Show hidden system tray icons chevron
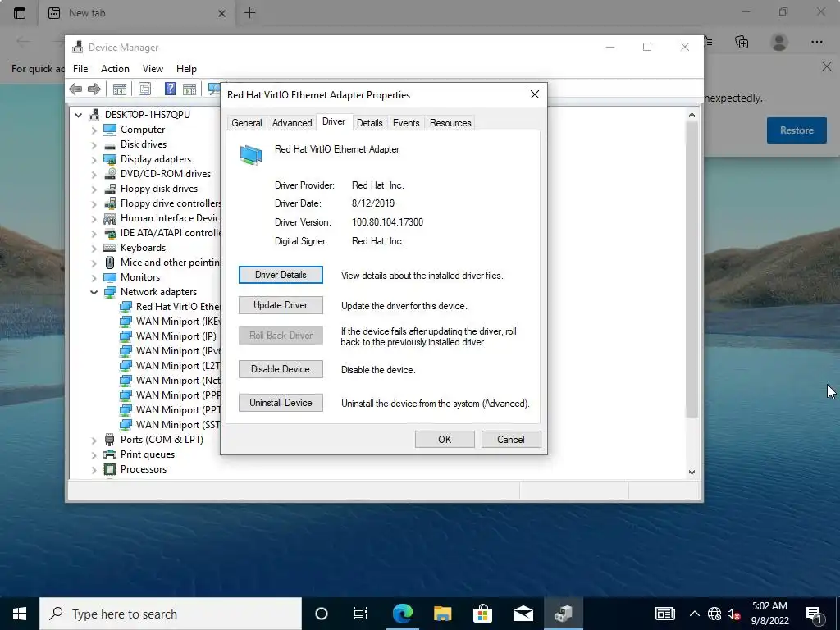The height and width of the screenshot is (630, 840). tap(694, 614)
